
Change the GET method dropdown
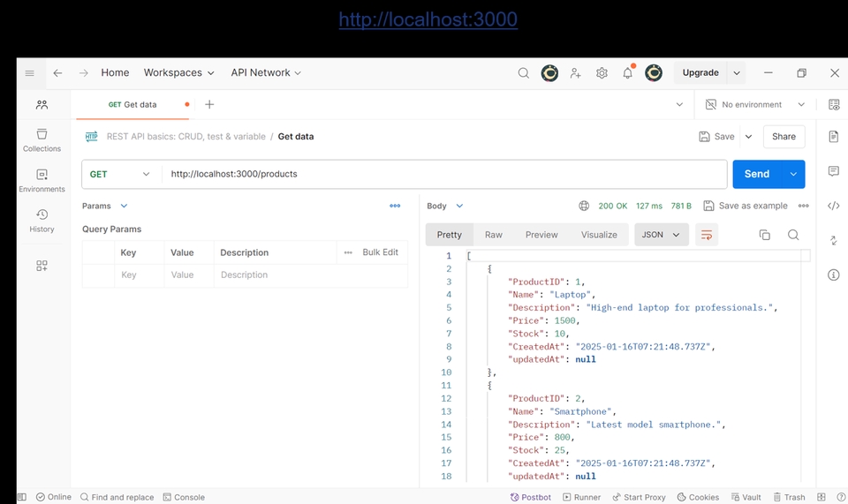(x=120, y=174)
